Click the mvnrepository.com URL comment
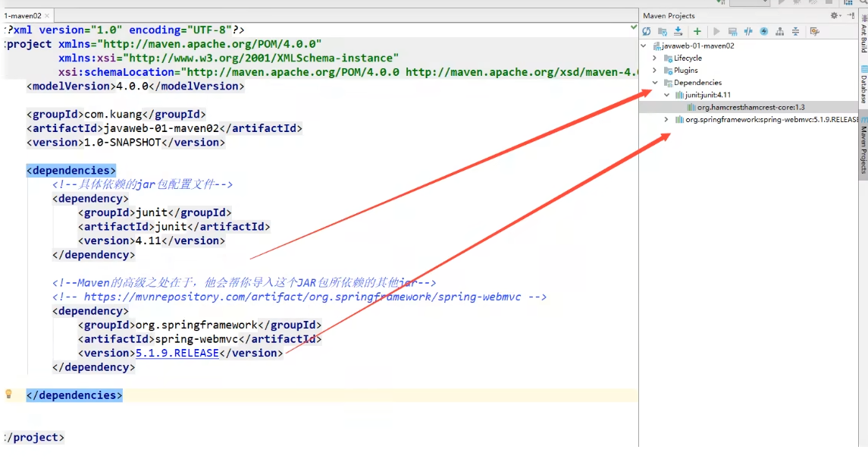 (299, 297)
